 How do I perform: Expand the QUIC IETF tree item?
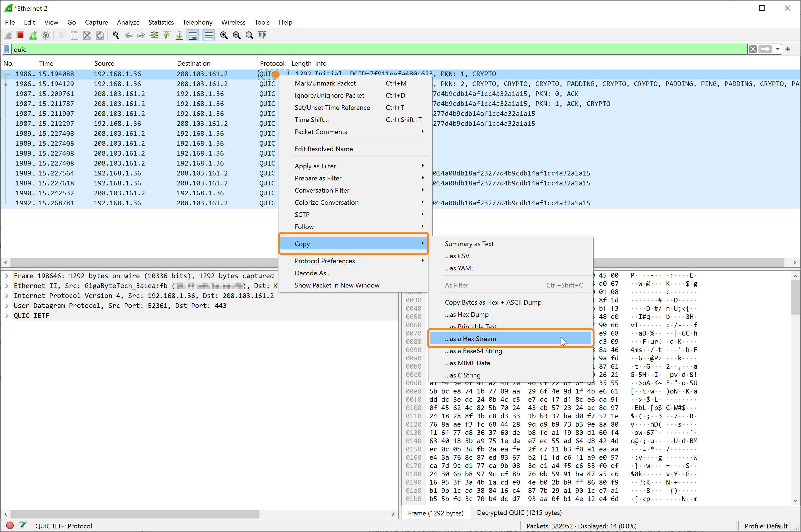point(7,316)
